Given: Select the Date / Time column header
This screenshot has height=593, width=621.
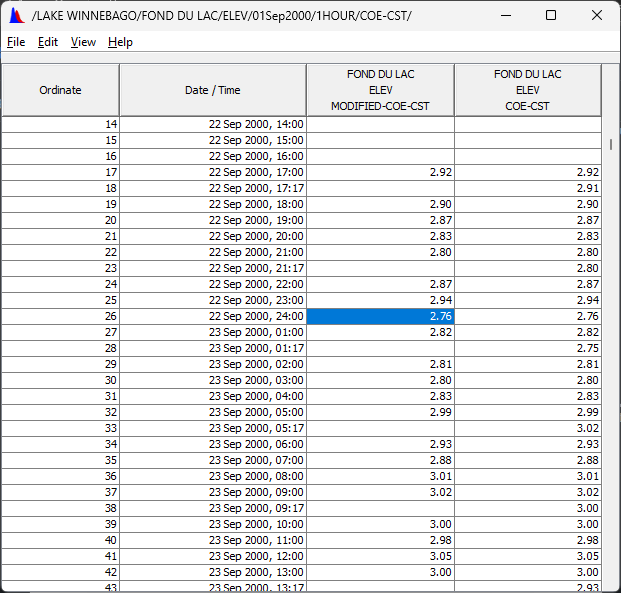Looking at the screenshot, I should pyautogui.click(x=213, y=90).
